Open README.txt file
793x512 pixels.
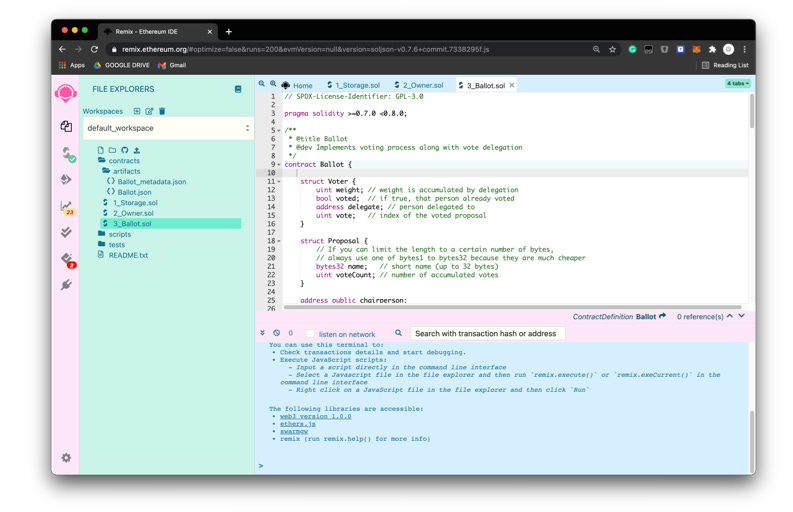123,255
